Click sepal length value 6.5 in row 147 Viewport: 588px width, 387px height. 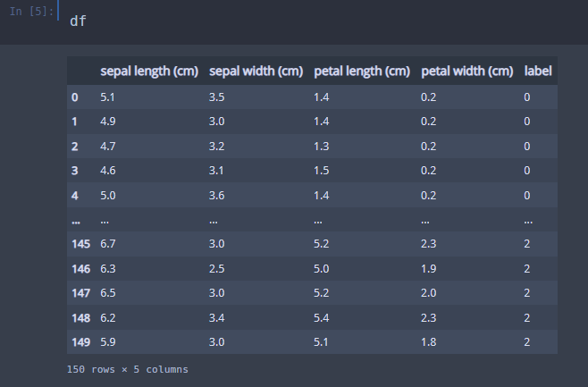click(107, 293)
